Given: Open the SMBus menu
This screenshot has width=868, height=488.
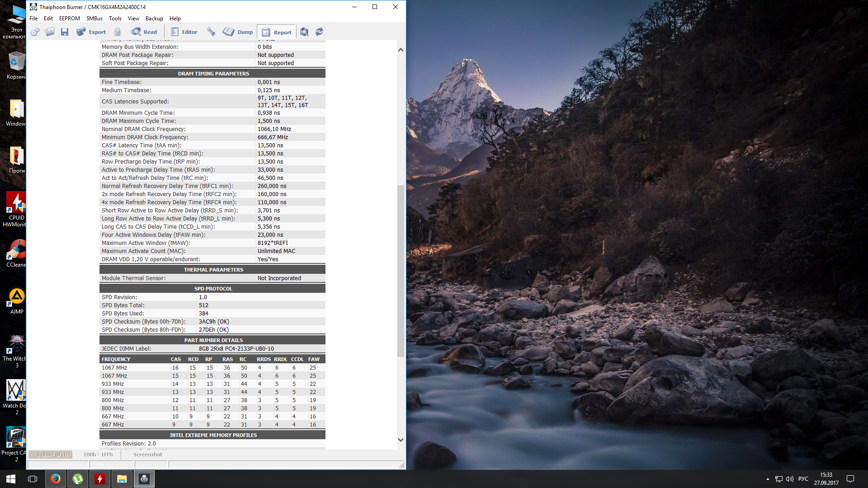Looking at the screenshot, I should pos(94,19).
